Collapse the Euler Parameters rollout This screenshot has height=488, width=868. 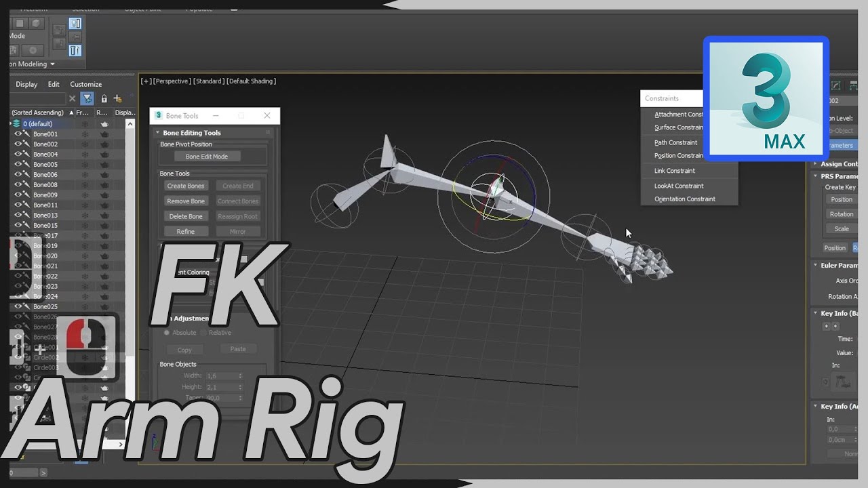point(816,266)
